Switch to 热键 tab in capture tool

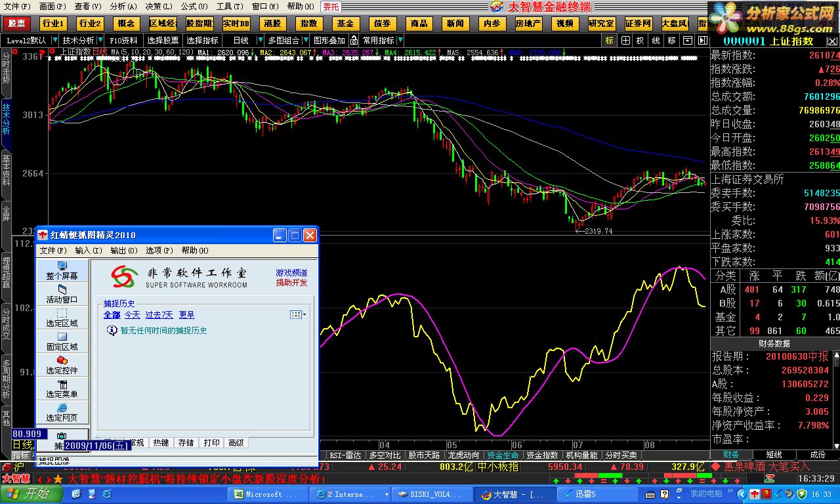point(161,443)
